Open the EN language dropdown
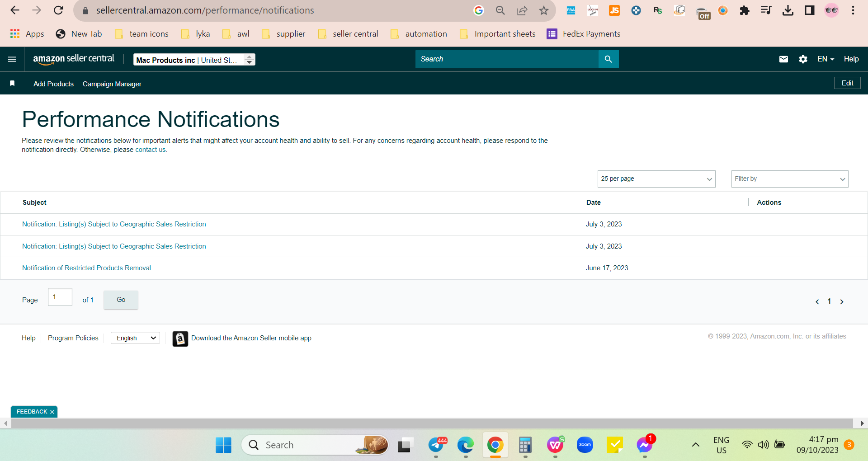Viewport: 868px width, 461px height. [x=826, y=59]
